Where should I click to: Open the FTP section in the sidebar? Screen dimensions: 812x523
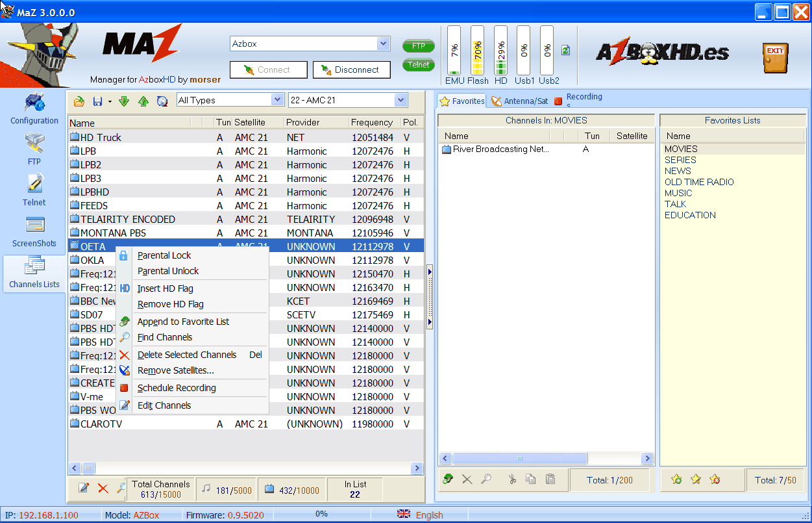34,149
